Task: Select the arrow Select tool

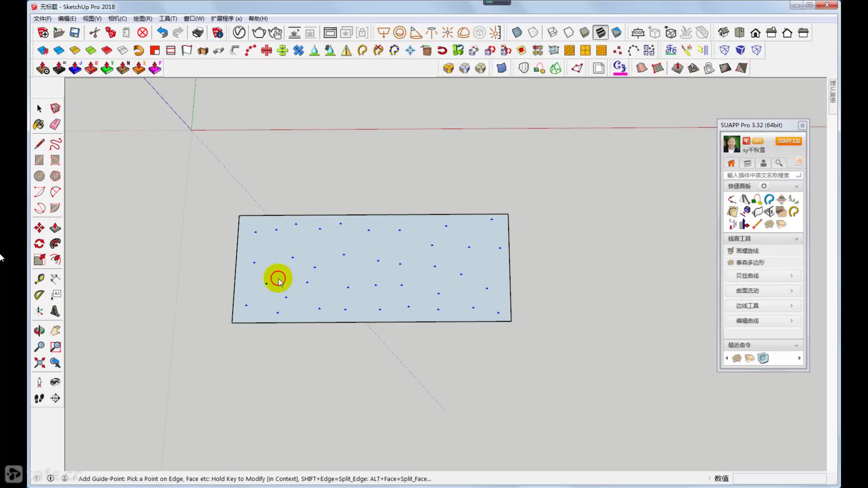Action: [39, 108]
